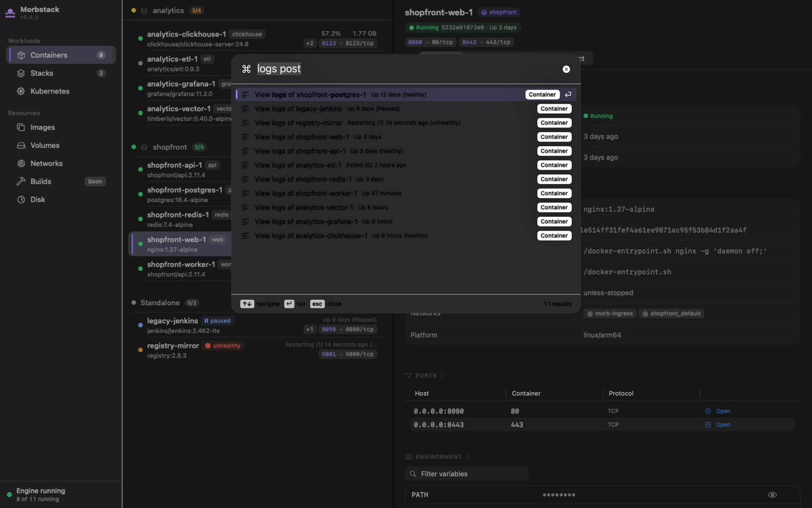The height and width of the screenshot is (508, 812).
Task: Select the legacy-jenkins container row
Action: (x=257, y=325)
